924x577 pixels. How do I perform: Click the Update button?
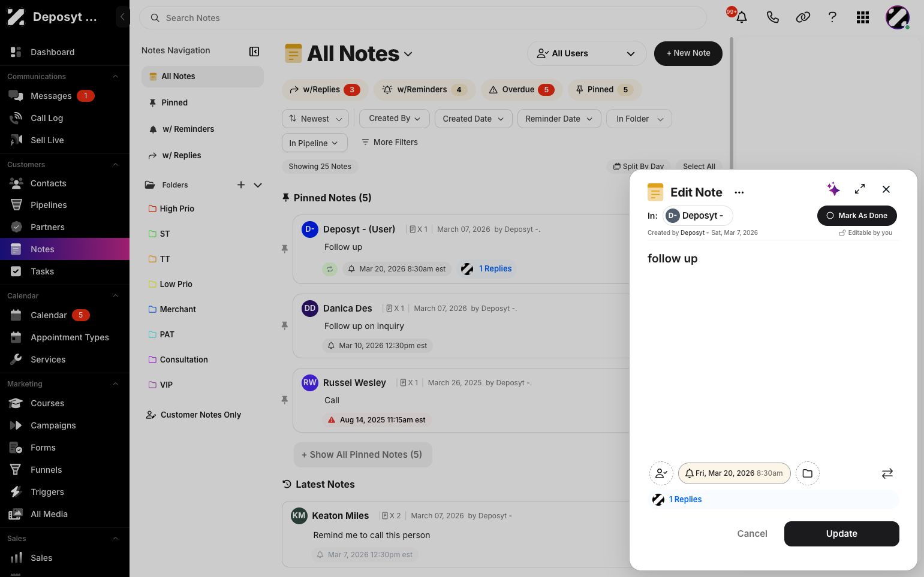click(842, 534)
